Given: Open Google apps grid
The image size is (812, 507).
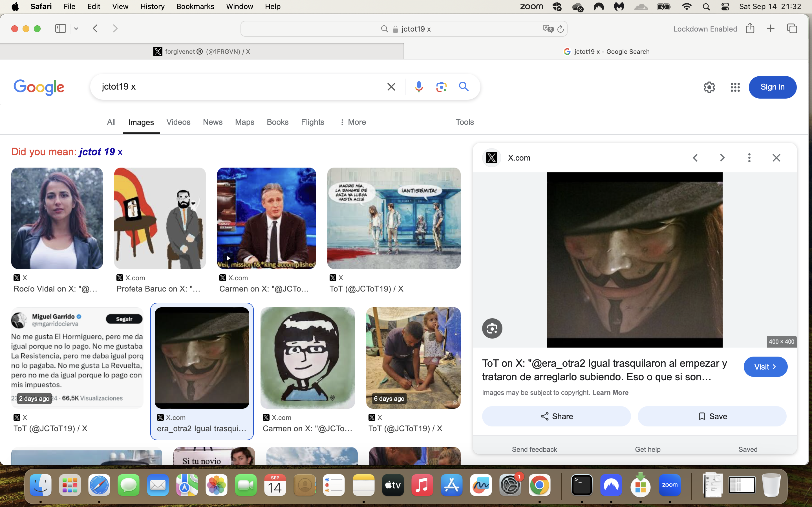Looking at the screenshot, I should click(x=735, y=87).
